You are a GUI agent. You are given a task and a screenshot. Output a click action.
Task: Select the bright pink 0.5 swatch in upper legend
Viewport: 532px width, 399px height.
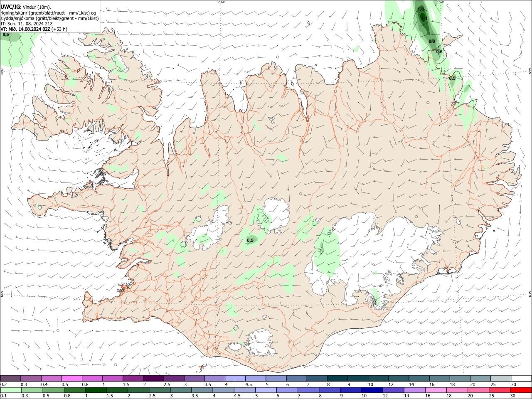[71, 378]
